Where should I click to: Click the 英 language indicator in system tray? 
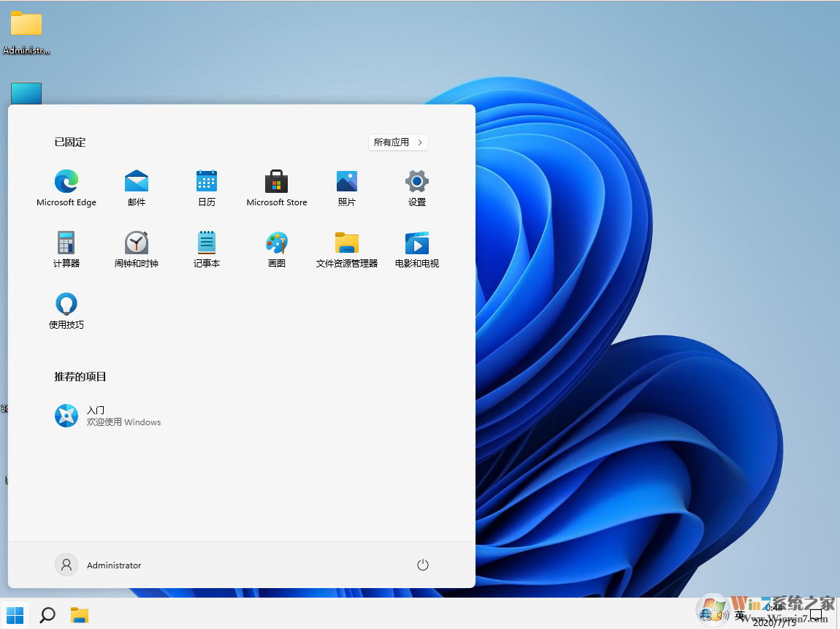740,615
